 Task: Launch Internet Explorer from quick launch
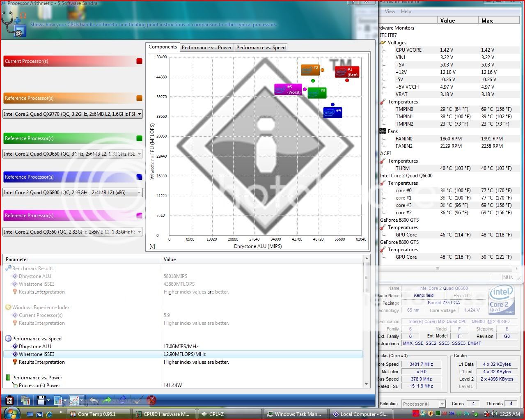coord(49,414)
